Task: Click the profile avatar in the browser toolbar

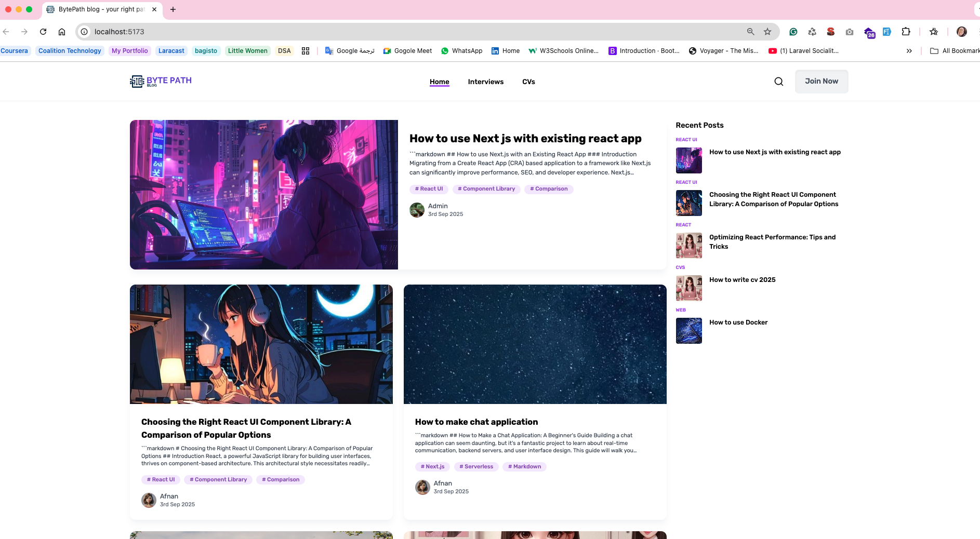Action: (962, 32)
